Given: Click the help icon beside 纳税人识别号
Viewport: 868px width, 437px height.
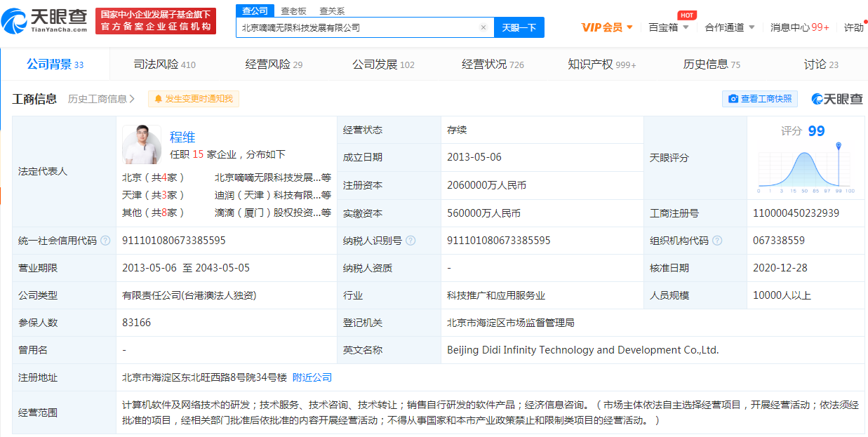Looking at the screenshot, I should click(x=410, y=241).
